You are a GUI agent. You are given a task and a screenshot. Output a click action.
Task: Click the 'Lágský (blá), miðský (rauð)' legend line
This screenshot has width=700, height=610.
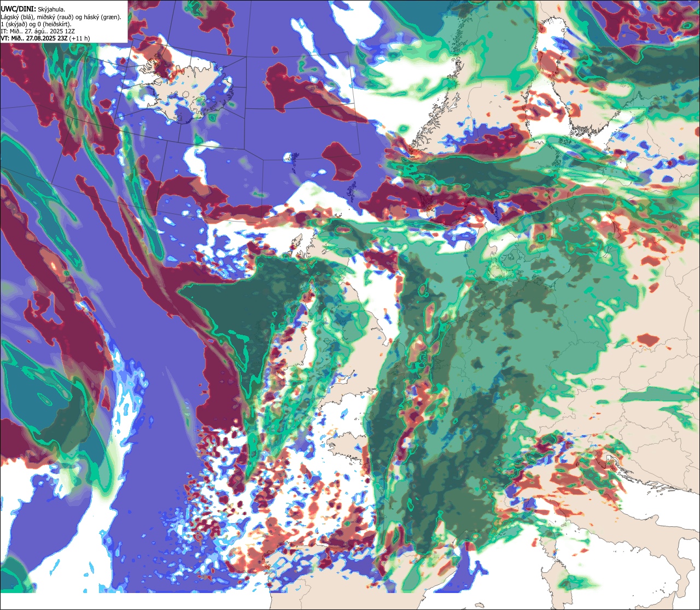(61, 17)
